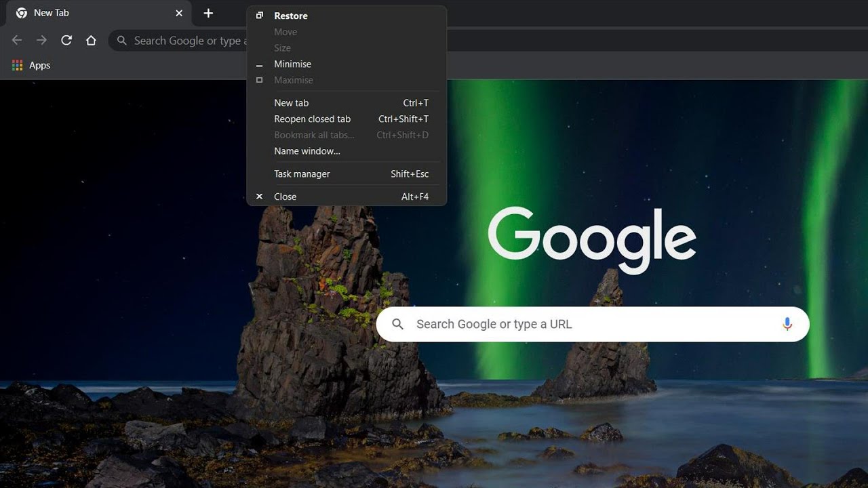Open Task manager from the menu

pos(347,174)
